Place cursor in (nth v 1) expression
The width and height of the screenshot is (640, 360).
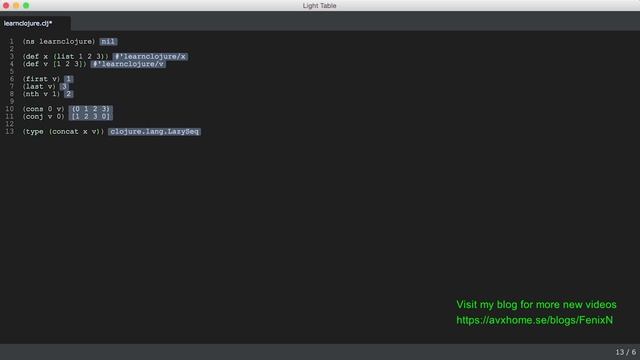pyautogui.click(x=41, y=94)
